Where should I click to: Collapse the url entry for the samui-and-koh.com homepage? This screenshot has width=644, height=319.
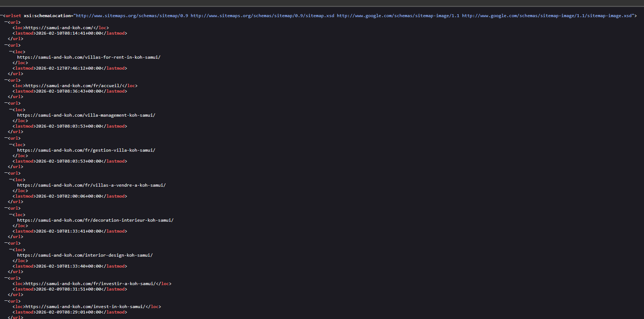tap(6, 22)
